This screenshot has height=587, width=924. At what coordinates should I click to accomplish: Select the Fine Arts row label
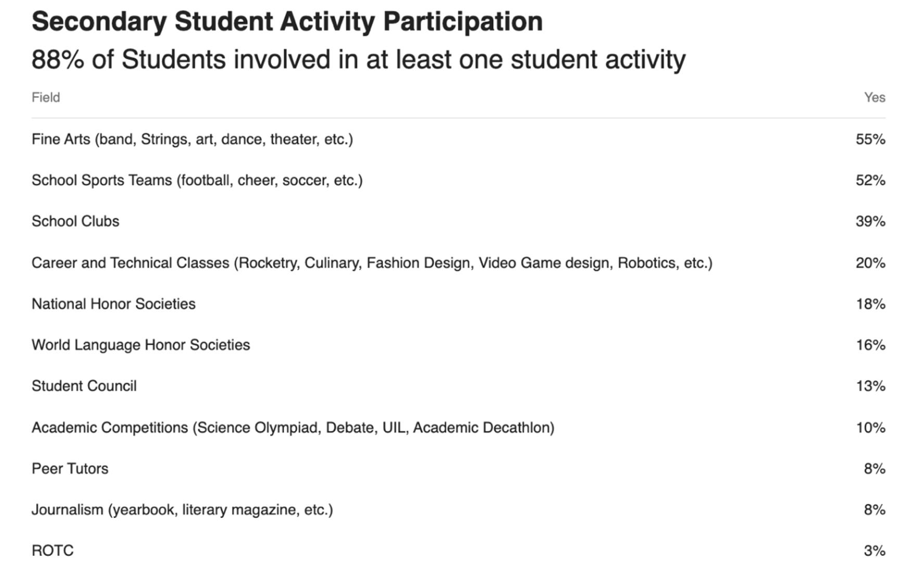click(x=192, y=139)
